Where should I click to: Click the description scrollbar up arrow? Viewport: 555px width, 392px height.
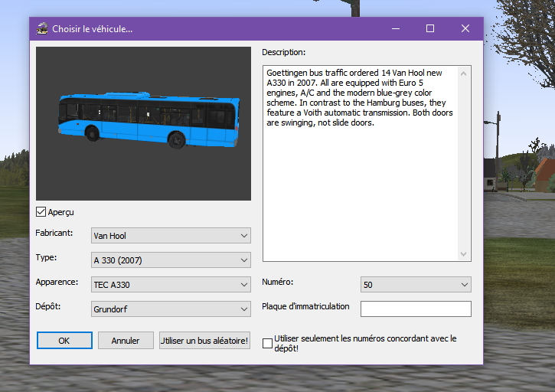(x=464, y=73)
